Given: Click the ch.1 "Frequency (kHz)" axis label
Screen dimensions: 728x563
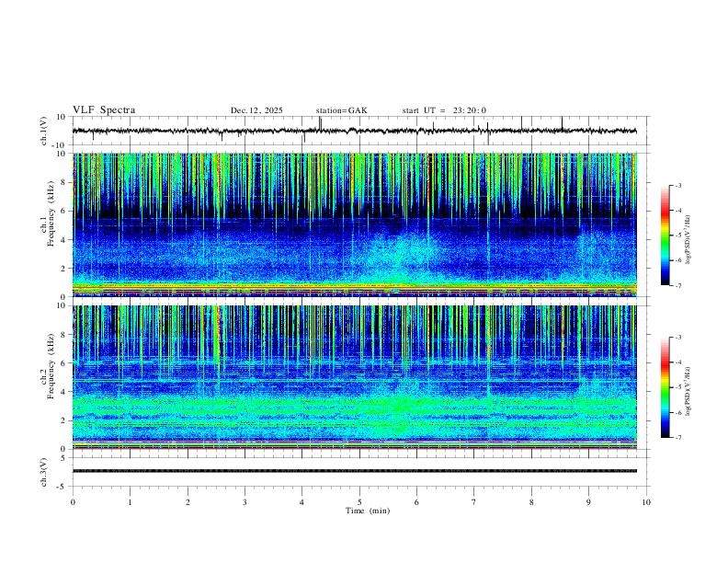Looking at the screenshot, I should pyautogui.click(x=51, y=213).
